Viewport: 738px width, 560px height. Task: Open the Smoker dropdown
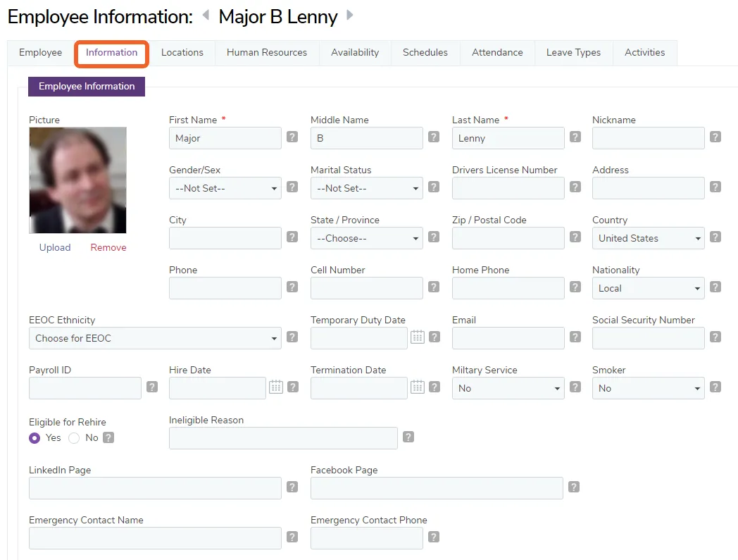648,388
